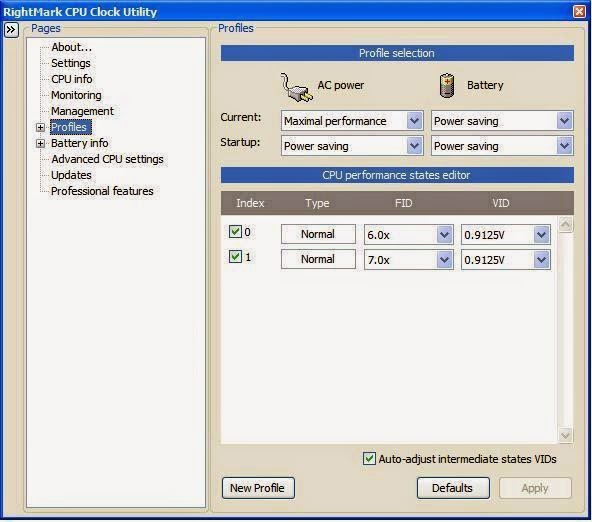Open the Management page
Screen dimensions: 592x522
pos(82,111)
